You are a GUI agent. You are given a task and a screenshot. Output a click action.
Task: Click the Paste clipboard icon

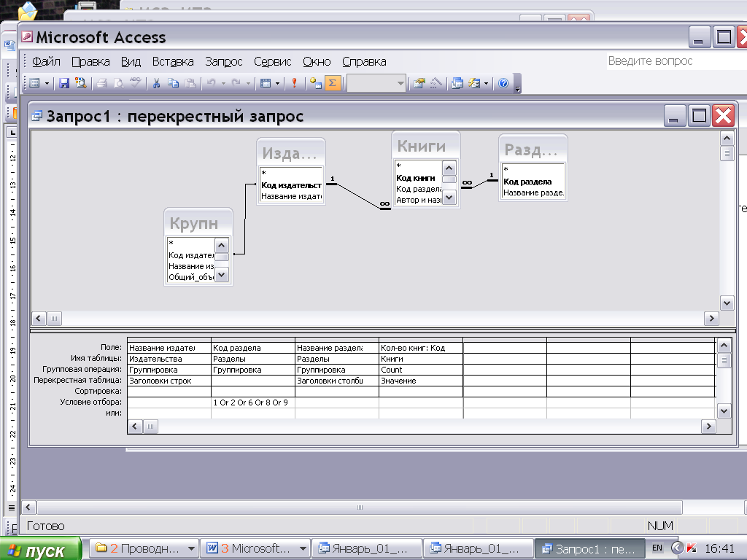190,83
